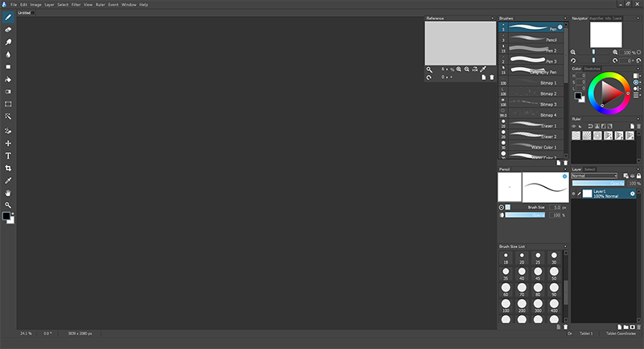
Task: Choose brush size 100 preset
Action: tap(506, 305)
